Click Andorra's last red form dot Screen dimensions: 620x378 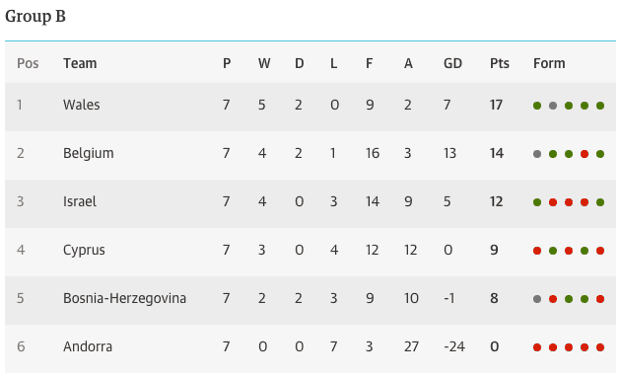(600, 347)
